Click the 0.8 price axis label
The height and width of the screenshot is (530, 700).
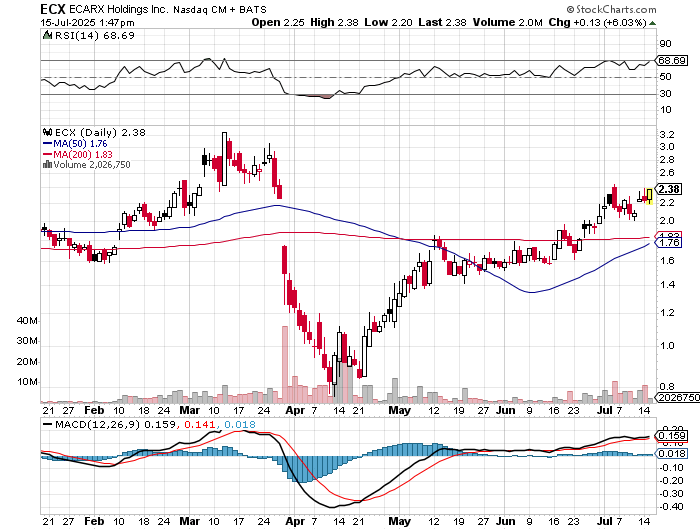667,387
